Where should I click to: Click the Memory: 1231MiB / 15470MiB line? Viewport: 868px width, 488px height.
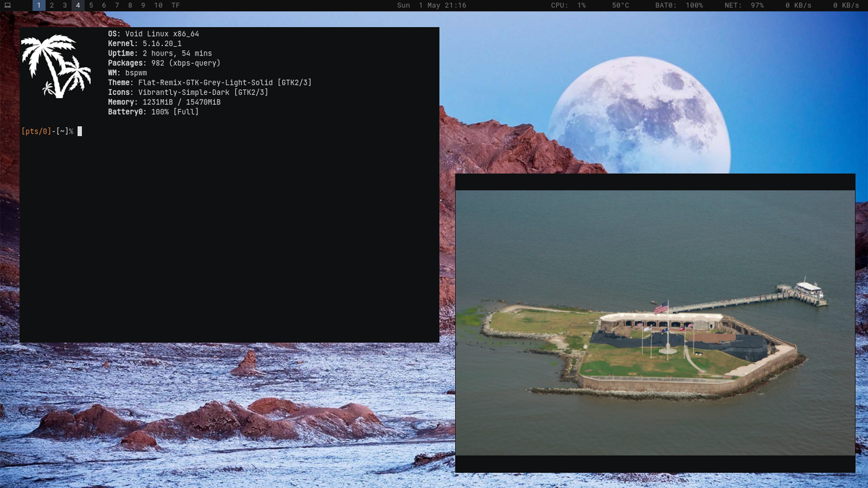click(164, 102)
